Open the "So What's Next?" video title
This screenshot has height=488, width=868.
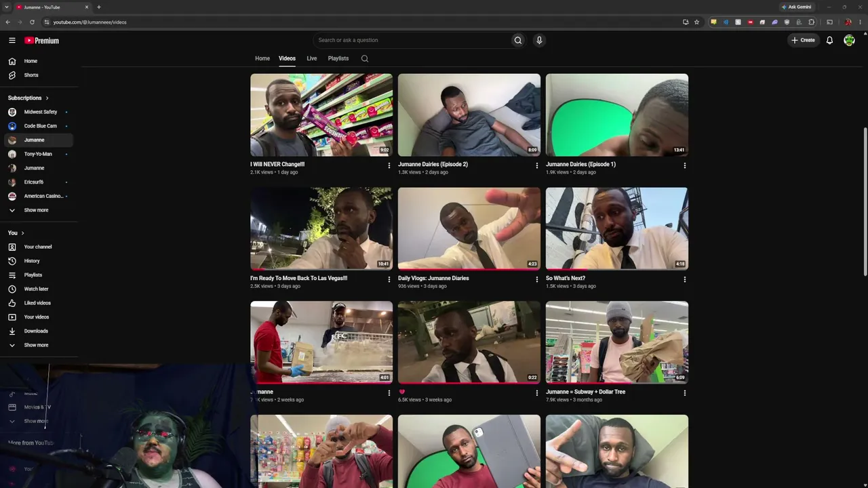566,278
